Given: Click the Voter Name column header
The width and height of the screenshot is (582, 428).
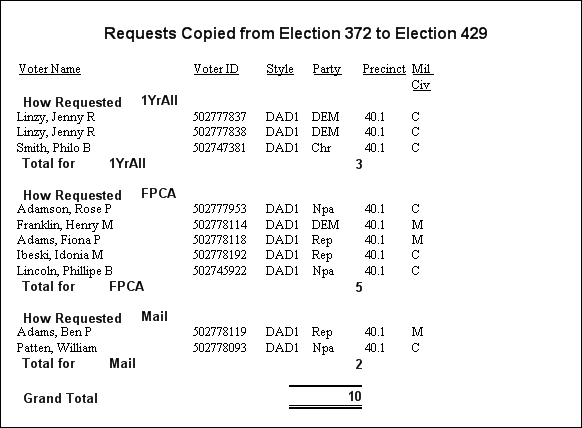Looking at the screenshot, I should click(x=50, y=69).
